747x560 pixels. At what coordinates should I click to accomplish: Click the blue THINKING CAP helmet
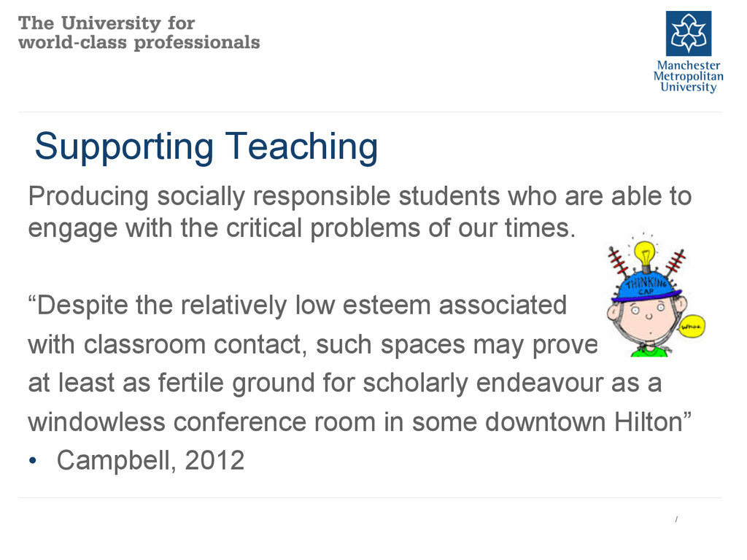tap(646, 287)
